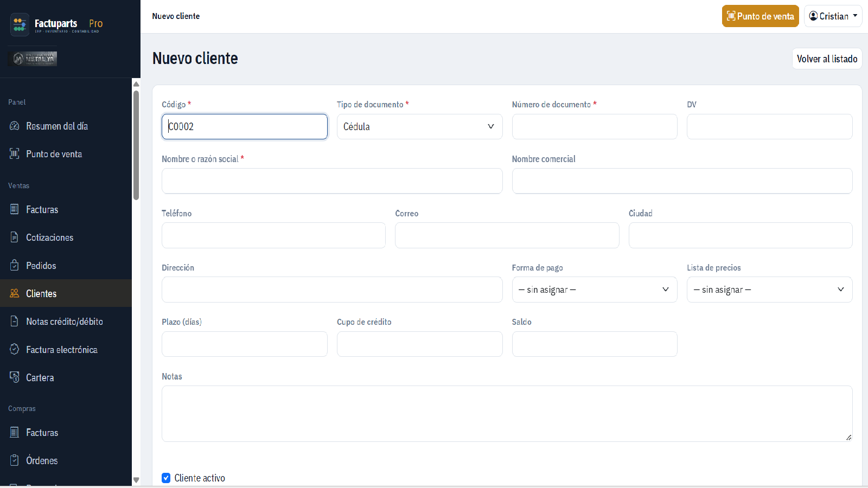Click the Órdenes icon under Compras
868x488 pixels.
[15, 460]
